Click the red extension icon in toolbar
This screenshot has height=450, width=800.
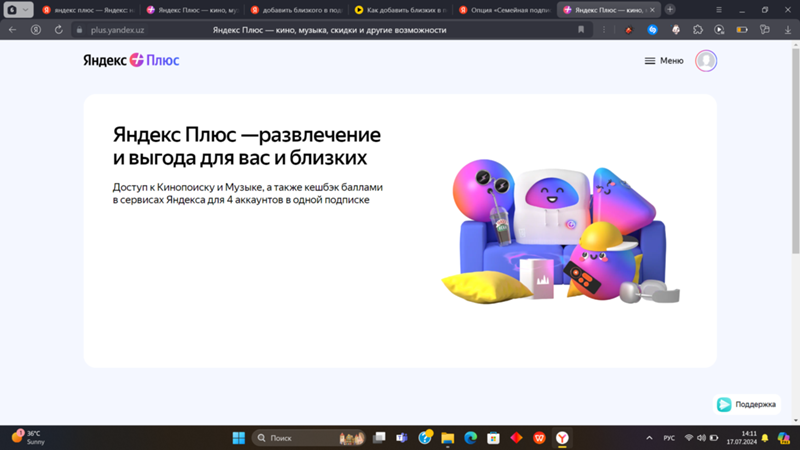629,30
